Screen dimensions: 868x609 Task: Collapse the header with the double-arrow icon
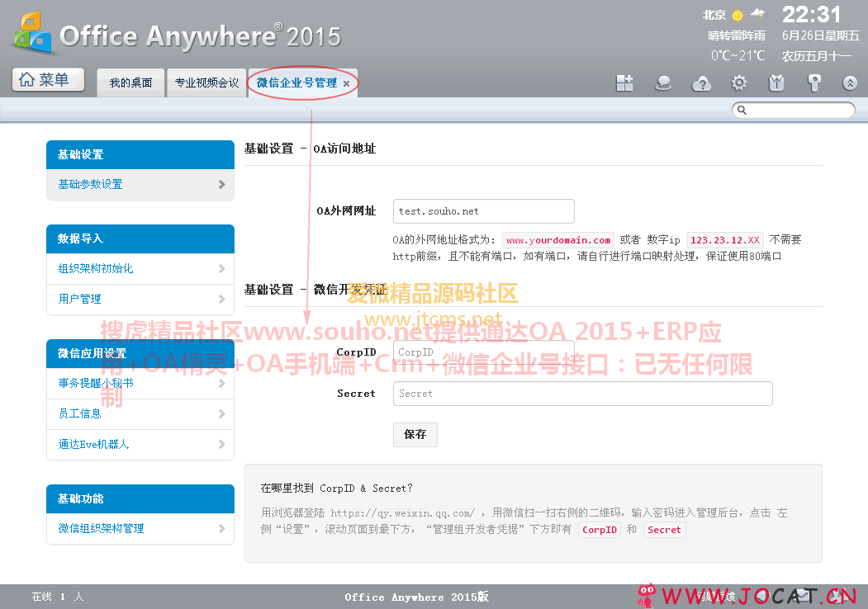tap(850, 83)
